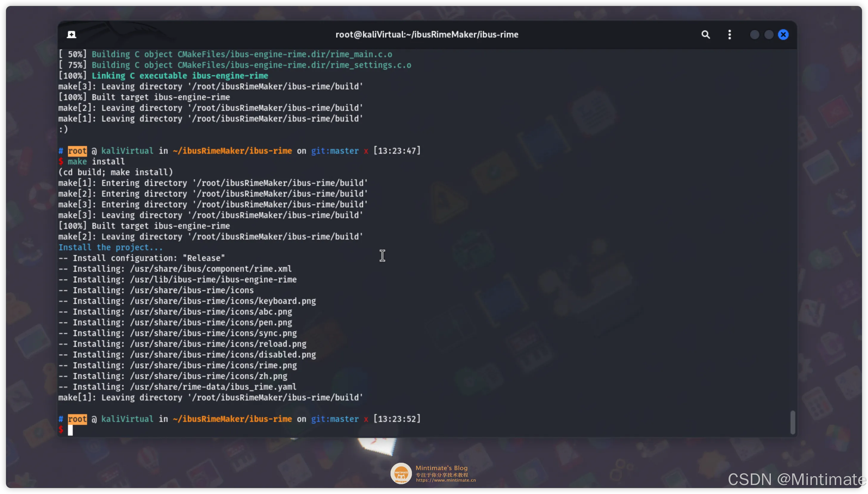
Task: Click the 'make install' command line
Action: click(x=91, y=161)
